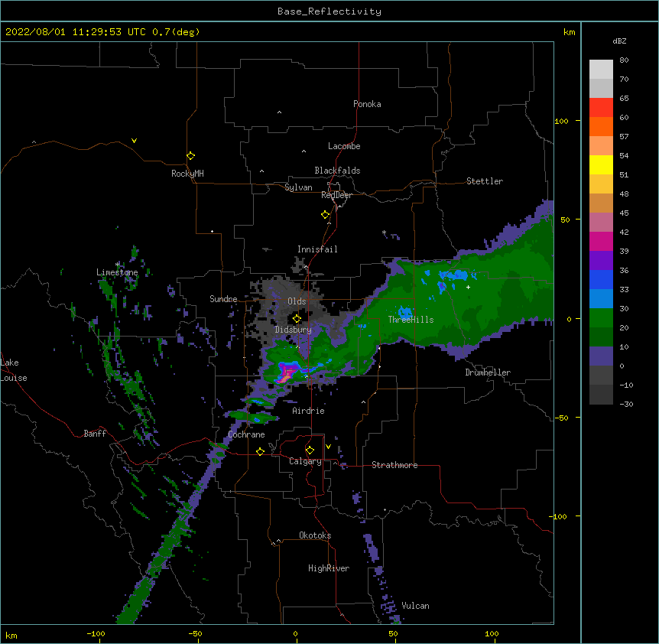Select the bright green 30-20 dBZ legend band
The width and height of the screenshot is (659, 644).
click(601, 318)
